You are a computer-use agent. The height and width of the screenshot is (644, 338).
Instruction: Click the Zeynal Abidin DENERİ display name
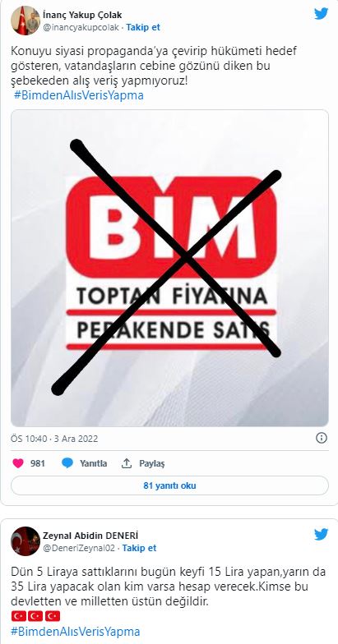point(90,536)
